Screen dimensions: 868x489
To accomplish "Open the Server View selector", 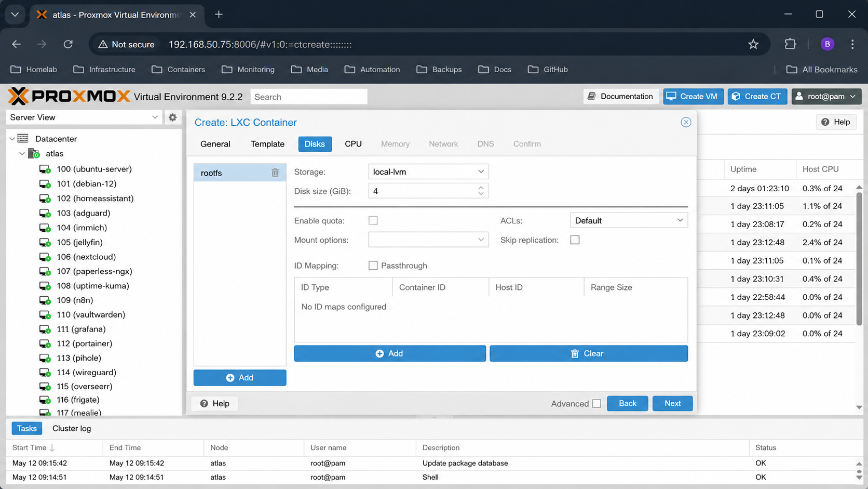I will (84, 117).
